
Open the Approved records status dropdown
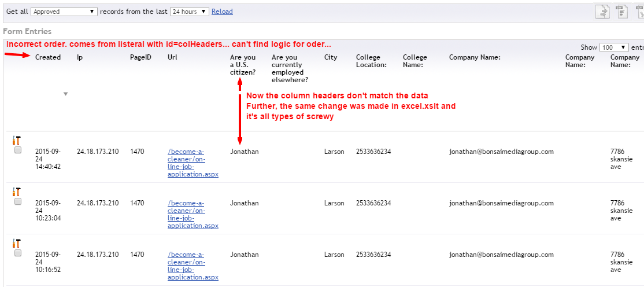(64, 12)
